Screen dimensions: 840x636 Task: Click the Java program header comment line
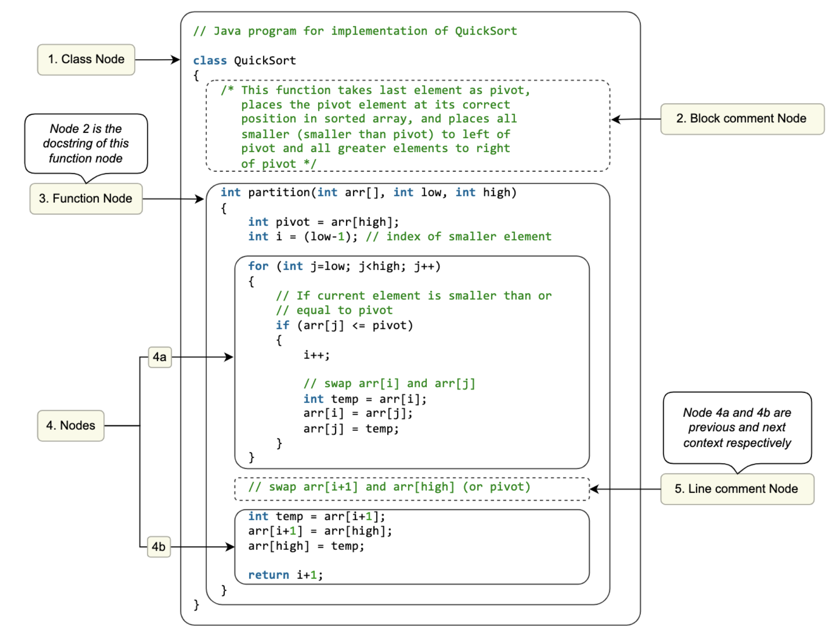point(355,31)
